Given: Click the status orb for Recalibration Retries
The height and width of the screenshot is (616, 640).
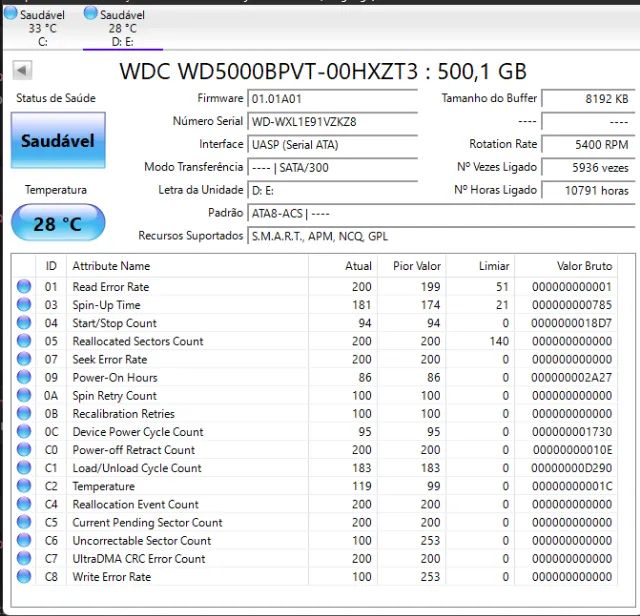Looking at the screenshot, I should coord(24,413).
